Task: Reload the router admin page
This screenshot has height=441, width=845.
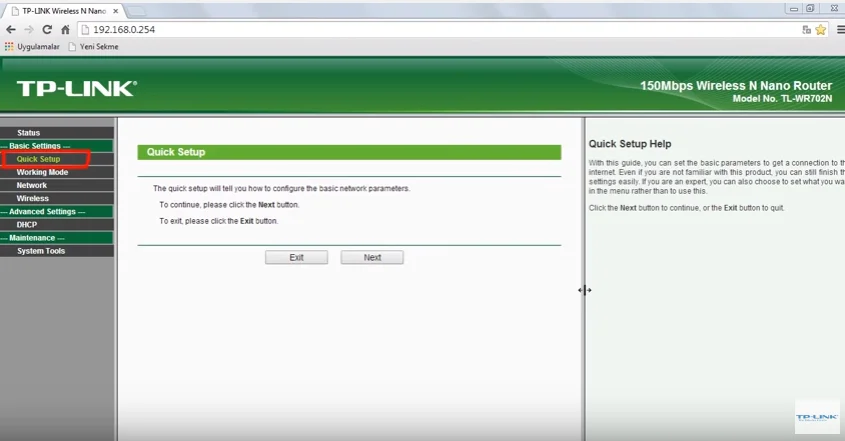Action: coord(47,30)
